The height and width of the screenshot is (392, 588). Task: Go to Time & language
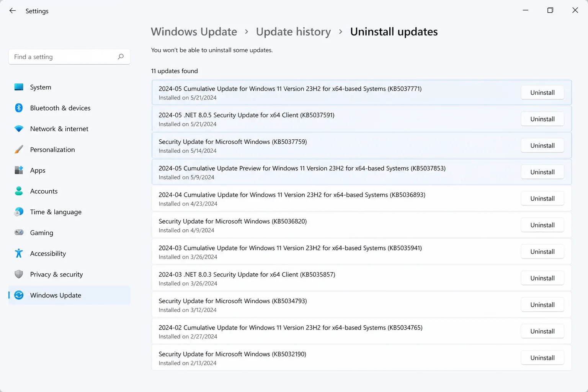click(x=69, y=212)
